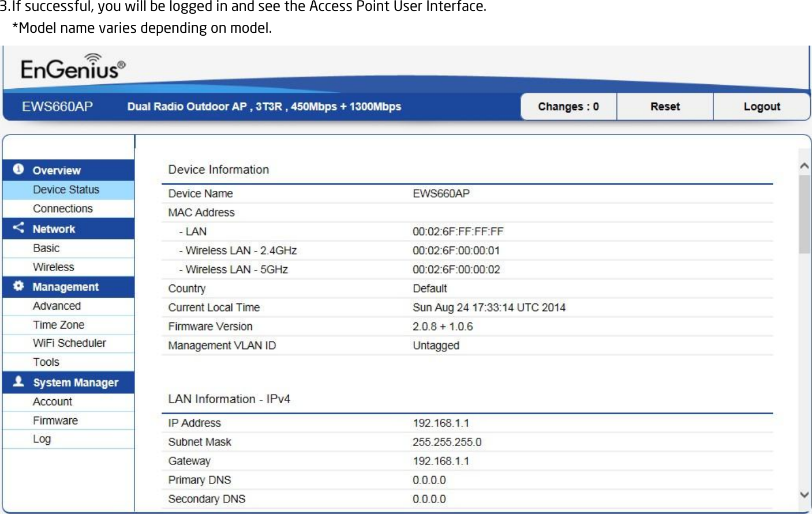The height and width of the screenshot is (514, 812).
Task: Open the Firmware page
Action: pos(68,421)
